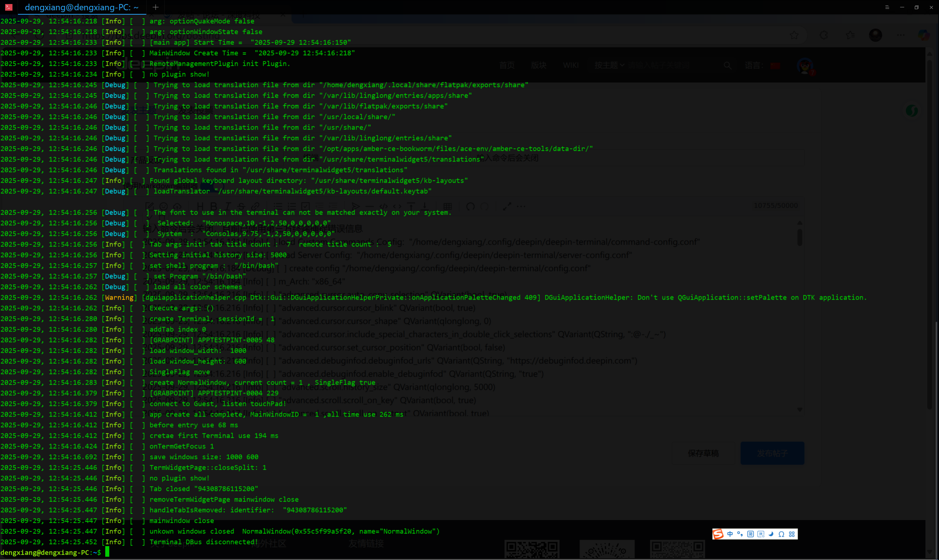Click the forum search magnifier icon

pos(728,65)
